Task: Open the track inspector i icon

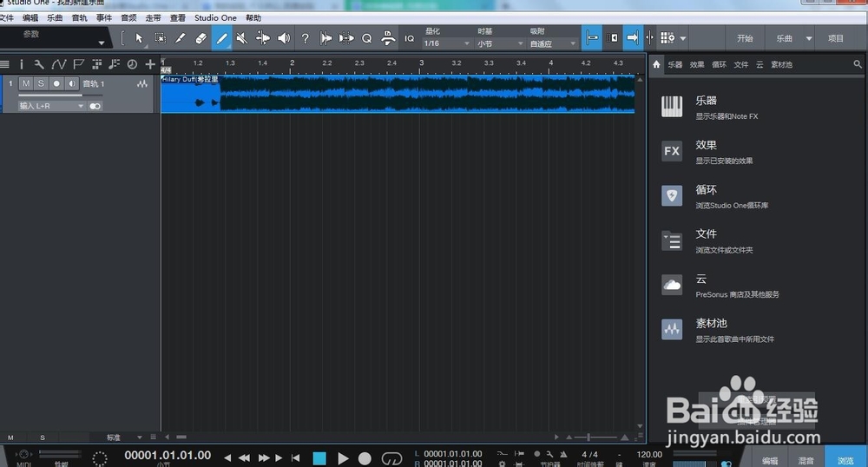Action: (22, 64)
